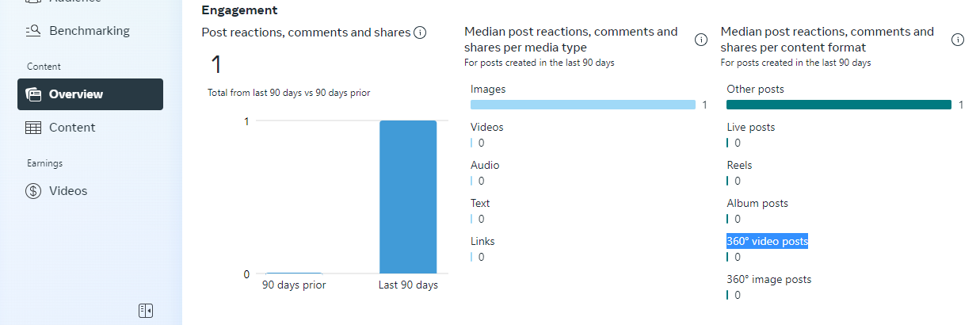Screen dimensions: 980x325
Task: Click the Live posts label
Action: pos(750,127)
